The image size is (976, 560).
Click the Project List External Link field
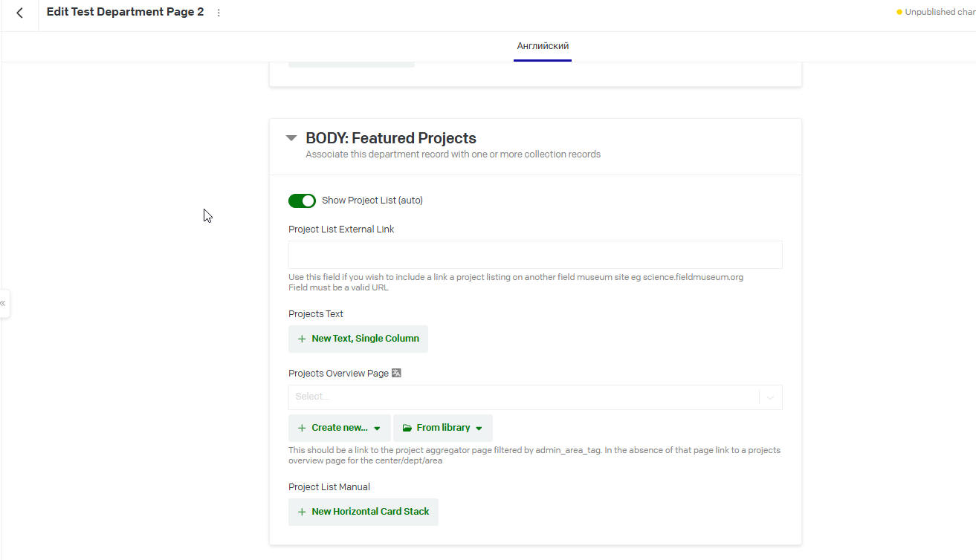[535, 255]
